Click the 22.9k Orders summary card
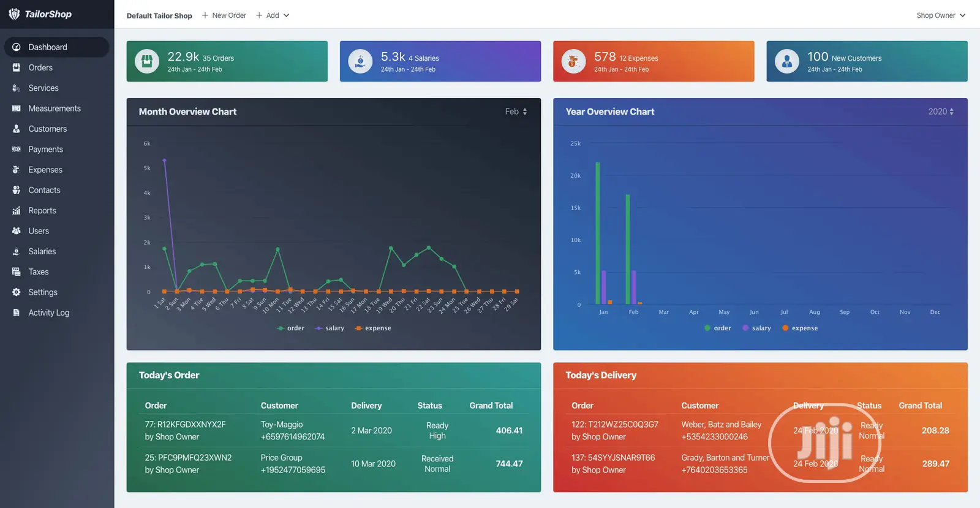980x508 pixels. 227,61
